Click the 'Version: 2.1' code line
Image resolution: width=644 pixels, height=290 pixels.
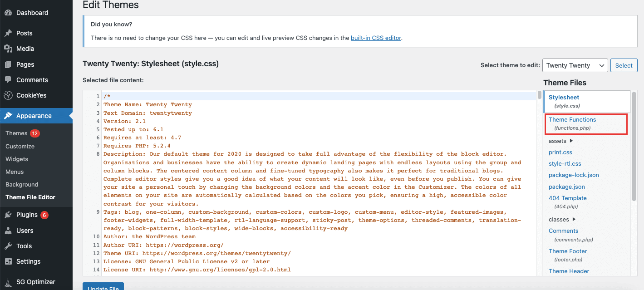(124, 121)
